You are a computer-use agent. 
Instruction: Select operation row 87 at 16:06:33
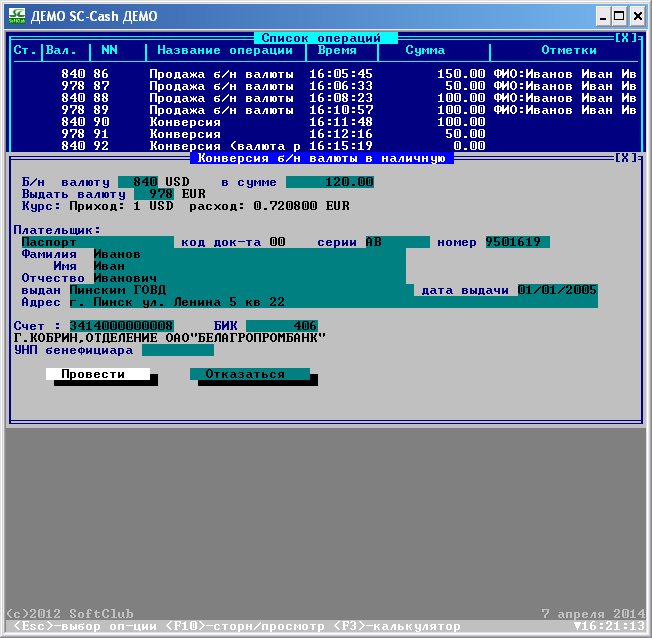[x=326, y=86]
